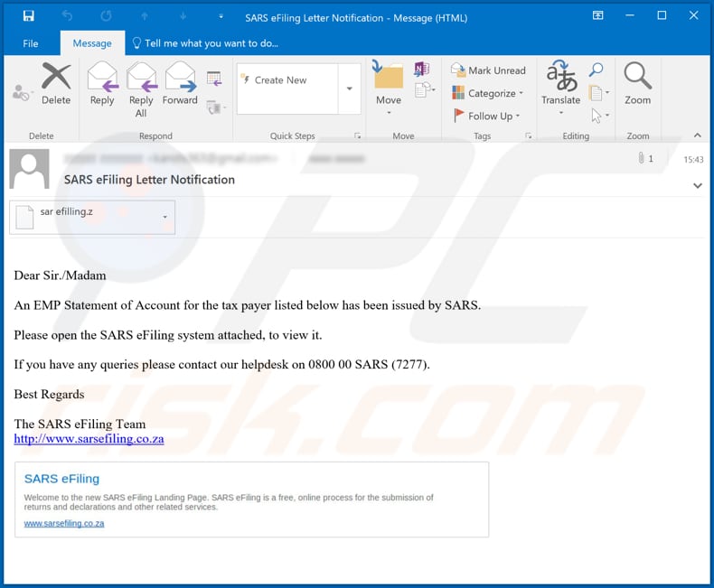Expand the message header chevron

(x=697, y=185)
